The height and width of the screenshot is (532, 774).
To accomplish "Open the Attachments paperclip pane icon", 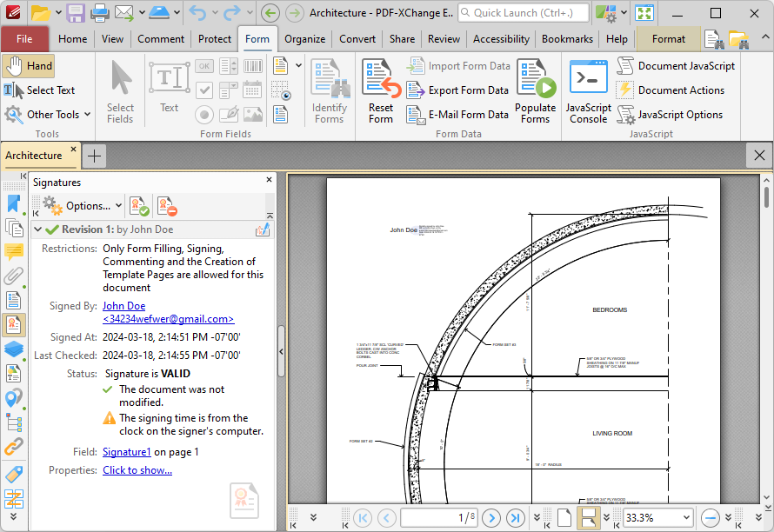I will point(14,276).
